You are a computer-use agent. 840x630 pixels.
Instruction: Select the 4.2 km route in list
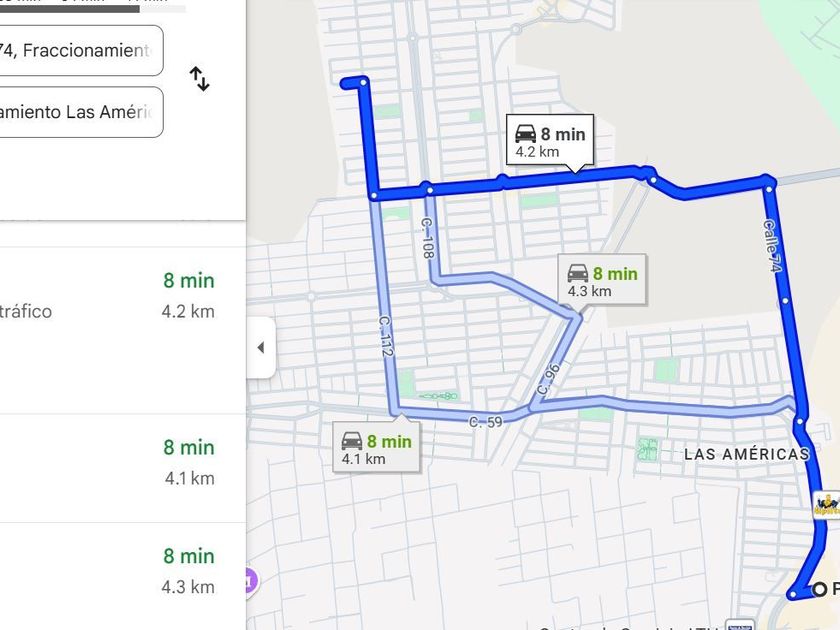(x=122, y=297)
